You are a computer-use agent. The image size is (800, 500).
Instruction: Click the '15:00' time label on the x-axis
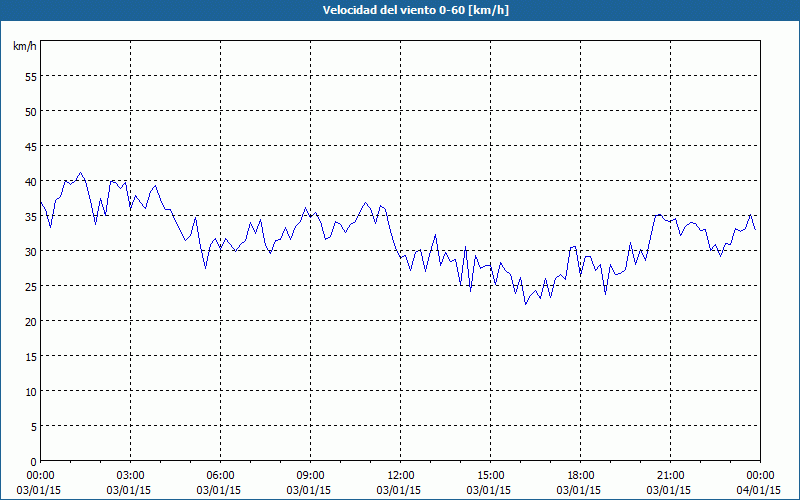490,476
